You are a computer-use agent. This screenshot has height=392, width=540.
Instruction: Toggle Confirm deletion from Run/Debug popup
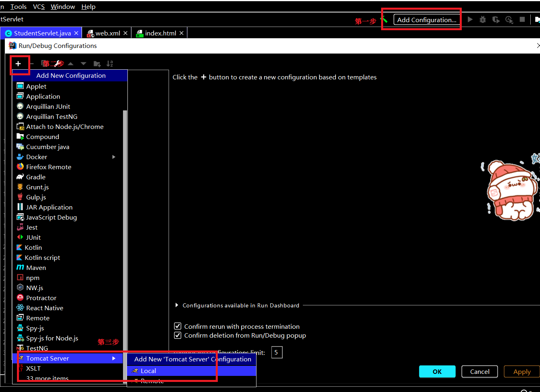[177, 335]
